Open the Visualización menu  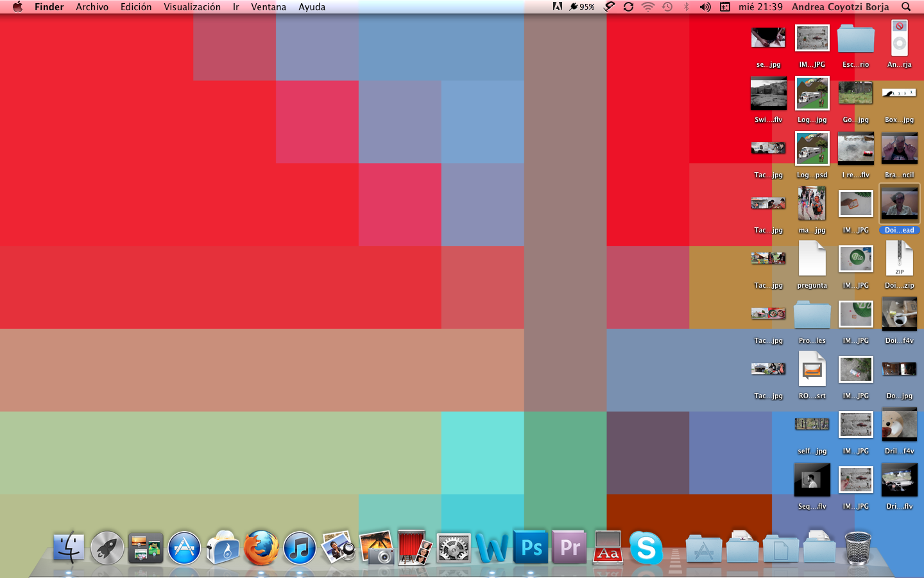[192, 7]
